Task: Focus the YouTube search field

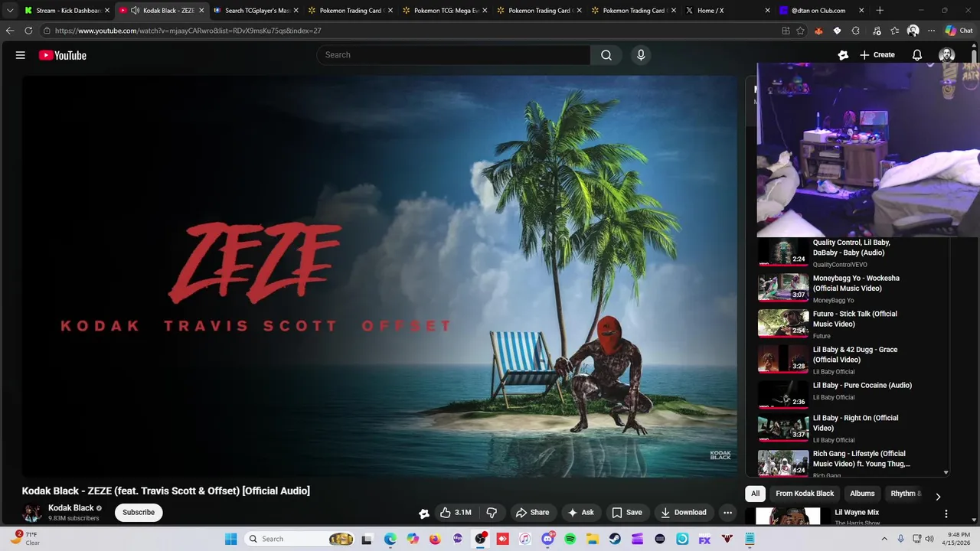Action: (x=453, y=55)
